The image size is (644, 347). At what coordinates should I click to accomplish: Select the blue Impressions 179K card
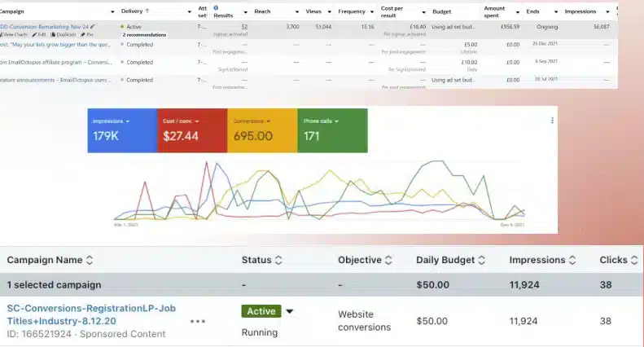pos(122,131)
